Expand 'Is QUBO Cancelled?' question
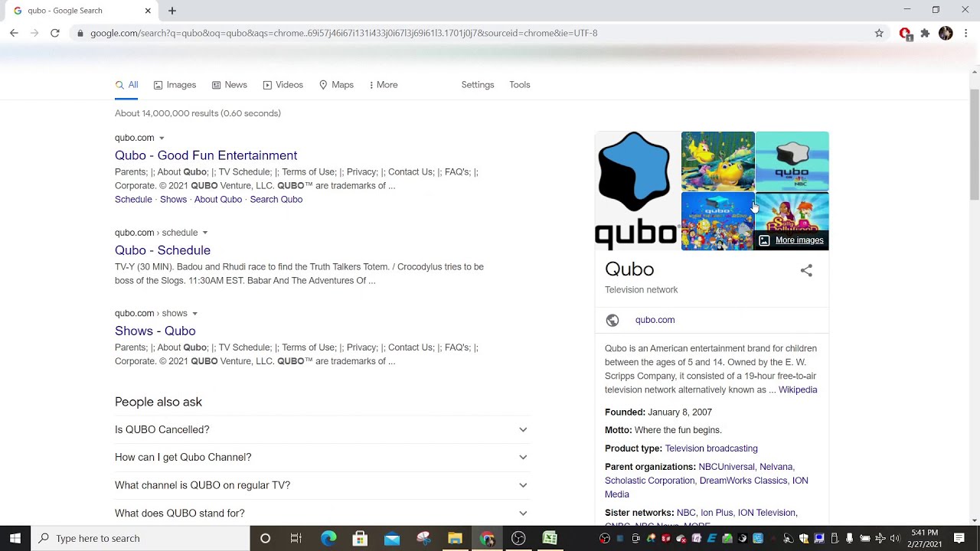Screen dimensions: 980x551 coord(322,429)
